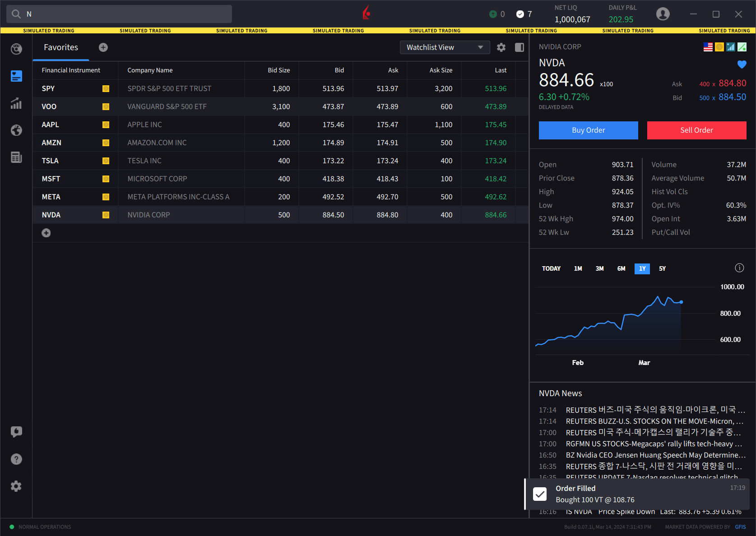Add a new watchlist with plus icon
This screenshot has height=536, width=756.
[x=103, y=47]
